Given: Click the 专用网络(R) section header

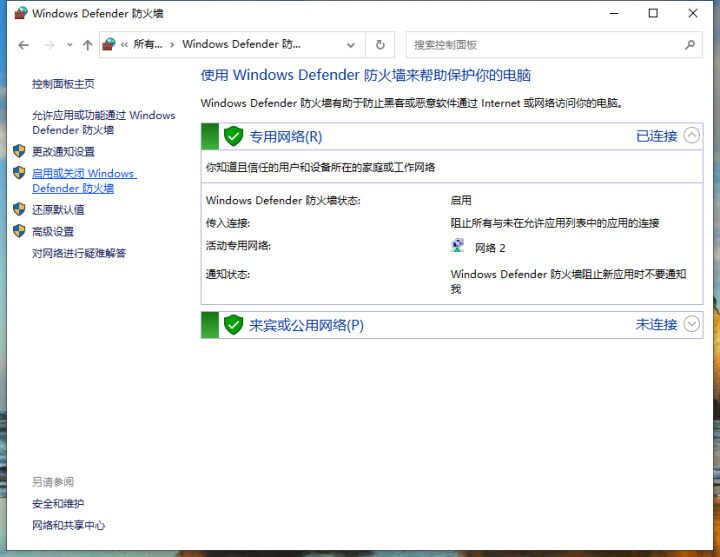Looking at the screenshot, I should point(452,136).
